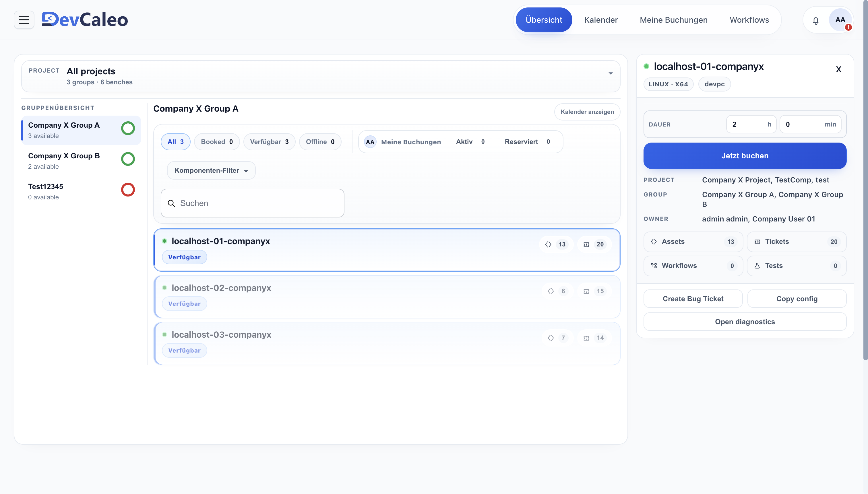868x494 pixels.
Task: Toggle the Booked 0 filter chip
Action: coord(217,142)
